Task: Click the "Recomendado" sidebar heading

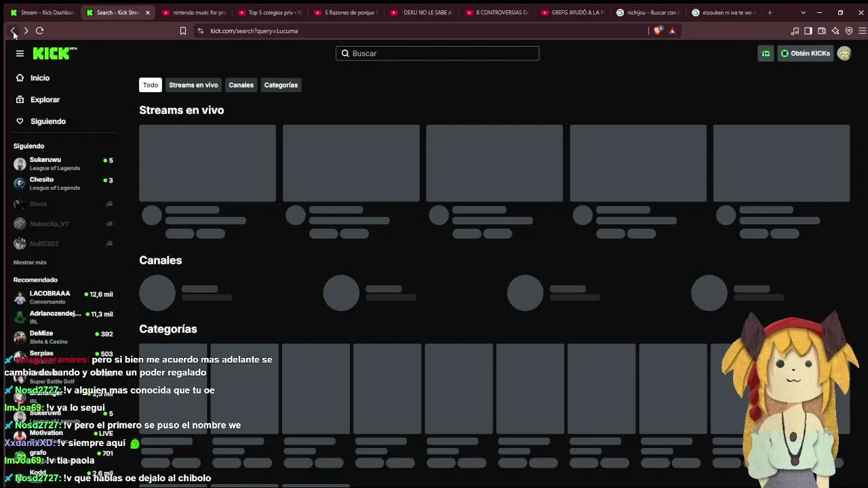Action: coord(35,280)
